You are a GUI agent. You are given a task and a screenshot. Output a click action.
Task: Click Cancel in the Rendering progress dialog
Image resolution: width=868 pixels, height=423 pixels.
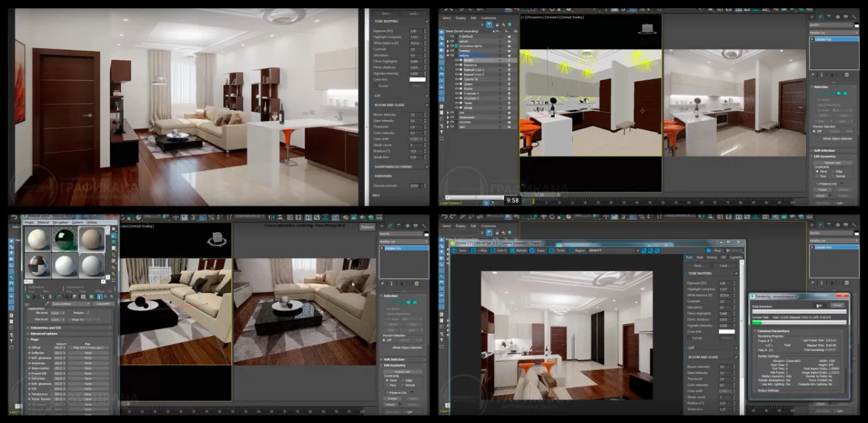tap(836, 305)
